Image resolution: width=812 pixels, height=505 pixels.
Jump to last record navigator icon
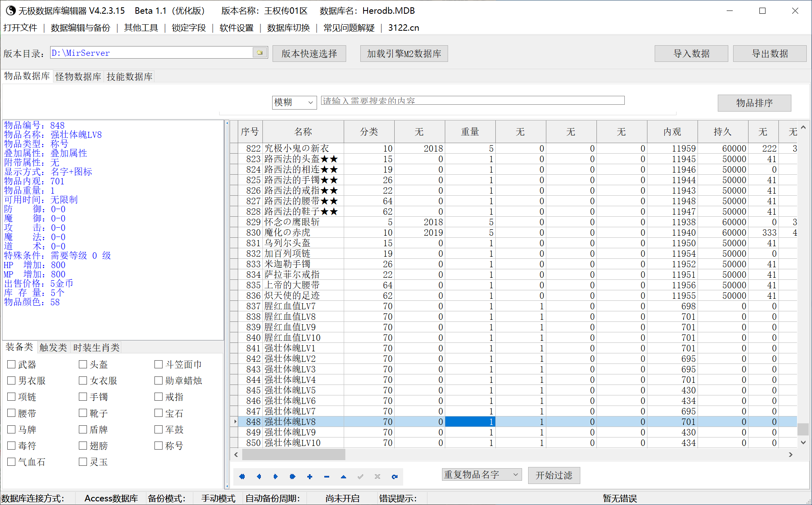[293, 477]
